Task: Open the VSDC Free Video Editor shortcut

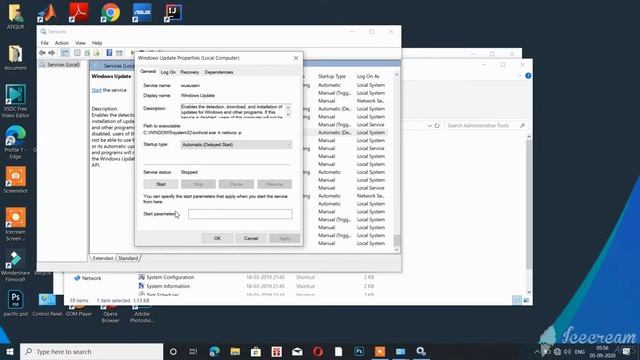Action: tap(16, 101)
